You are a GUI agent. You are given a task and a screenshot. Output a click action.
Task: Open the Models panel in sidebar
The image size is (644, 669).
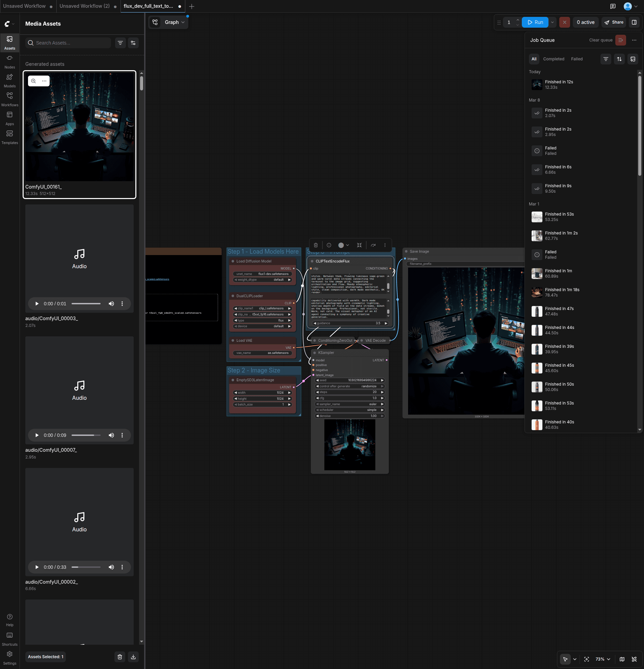coord(9,80)
